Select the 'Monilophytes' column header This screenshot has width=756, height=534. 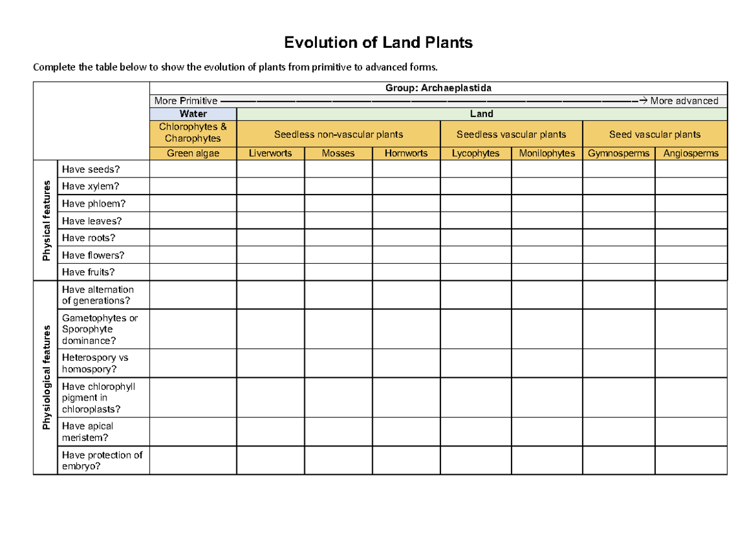[x=547, y=152]
